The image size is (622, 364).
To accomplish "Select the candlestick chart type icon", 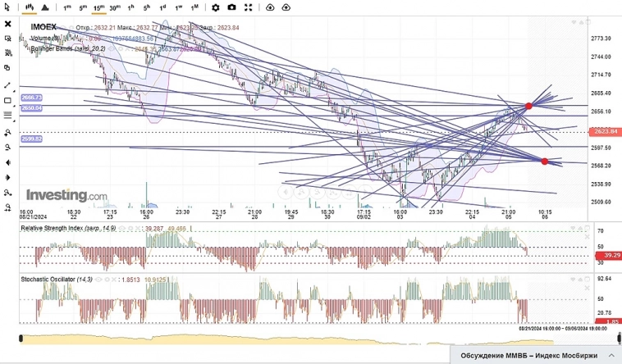I will 29,7.
